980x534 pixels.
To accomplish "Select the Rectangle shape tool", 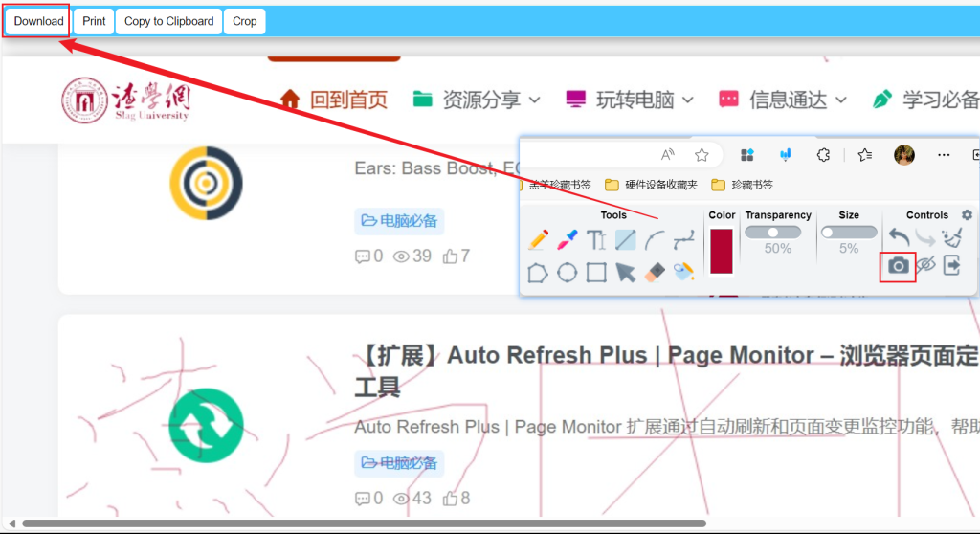I will [x=596, y=273].
